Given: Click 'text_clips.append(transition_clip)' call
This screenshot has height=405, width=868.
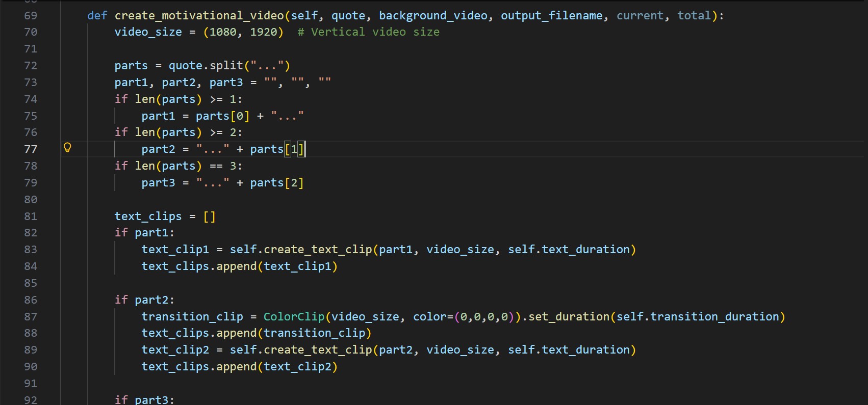Looking at the screenshot, I should point(257,333).
